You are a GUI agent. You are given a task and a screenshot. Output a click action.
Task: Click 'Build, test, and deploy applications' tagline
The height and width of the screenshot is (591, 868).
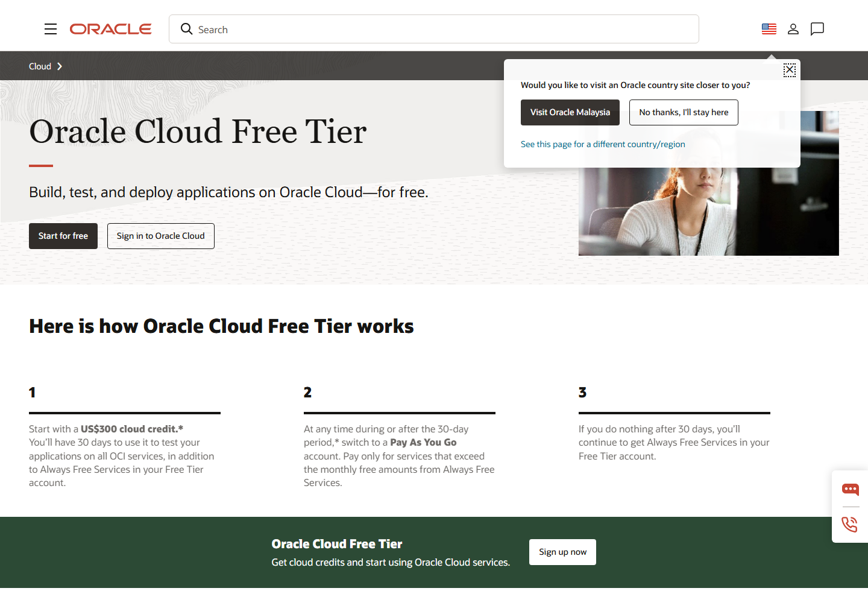pos(228,192)
